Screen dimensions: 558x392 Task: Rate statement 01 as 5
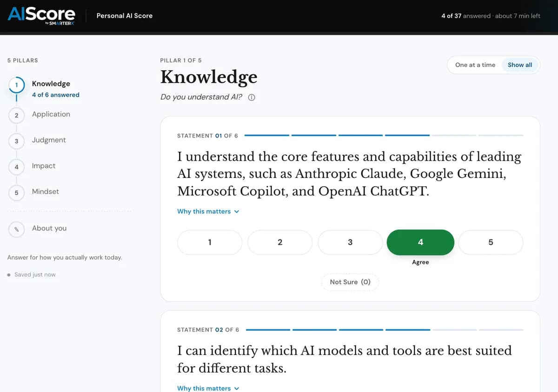pyautogui.click(x=491, y=242)
